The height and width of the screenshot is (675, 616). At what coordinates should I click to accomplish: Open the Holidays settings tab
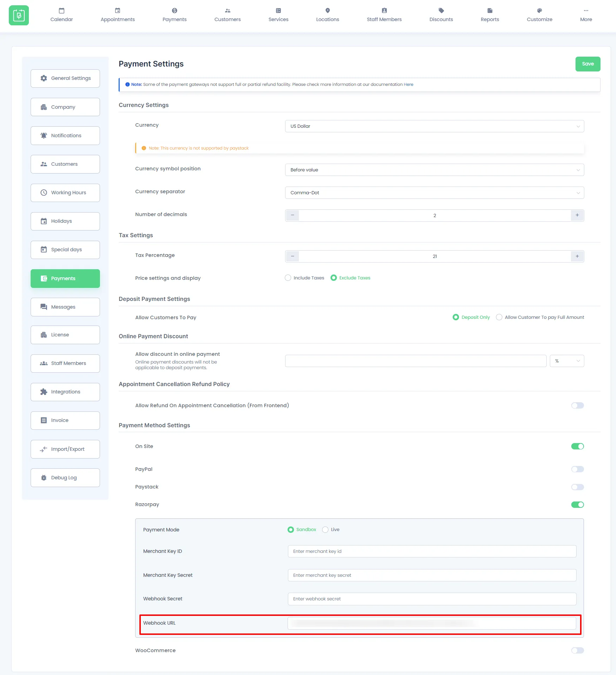[65, 221]
